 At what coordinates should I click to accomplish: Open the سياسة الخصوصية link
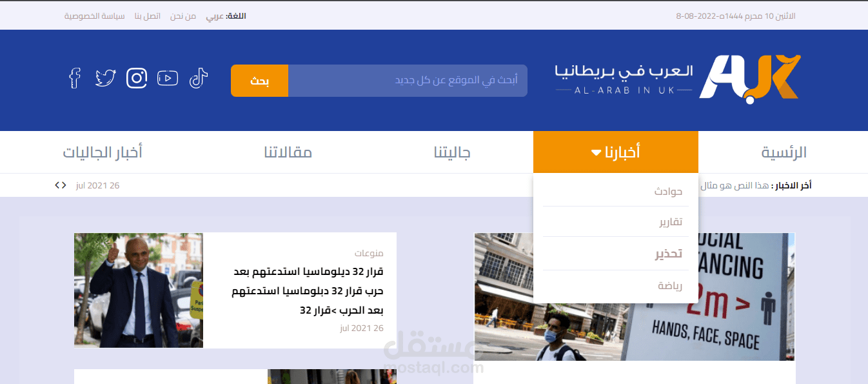95,15
